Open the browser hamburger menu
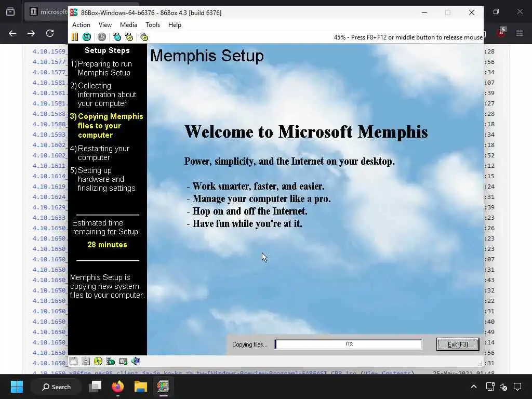The image size is (532, 399). [x=520, y=33]
